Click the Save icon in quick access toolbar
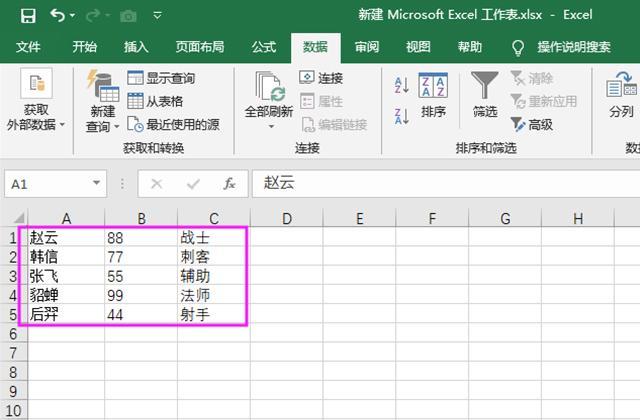Viewport: 640px width, 420px height. coord(28,16)
